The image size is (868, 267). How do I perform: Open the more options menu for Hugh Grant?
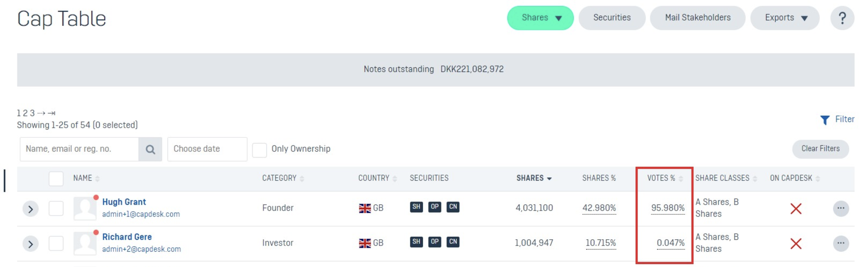(x=840, y=208)
